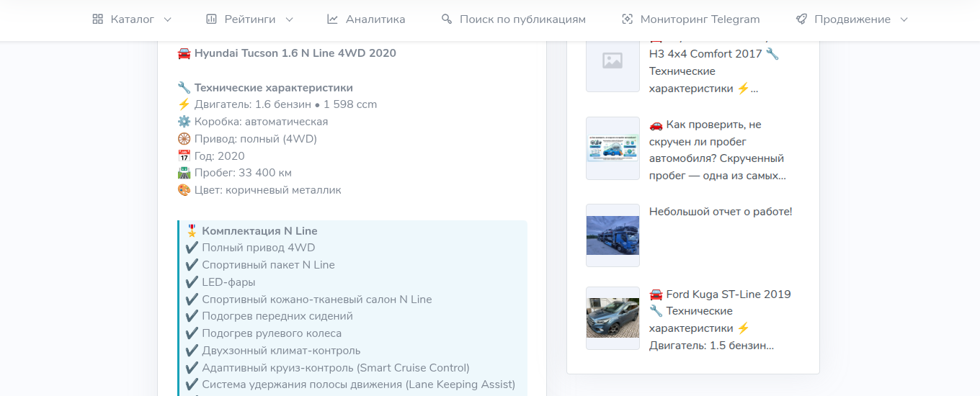Expand the Рейтинги dropdown chevron

coord(289,19)
